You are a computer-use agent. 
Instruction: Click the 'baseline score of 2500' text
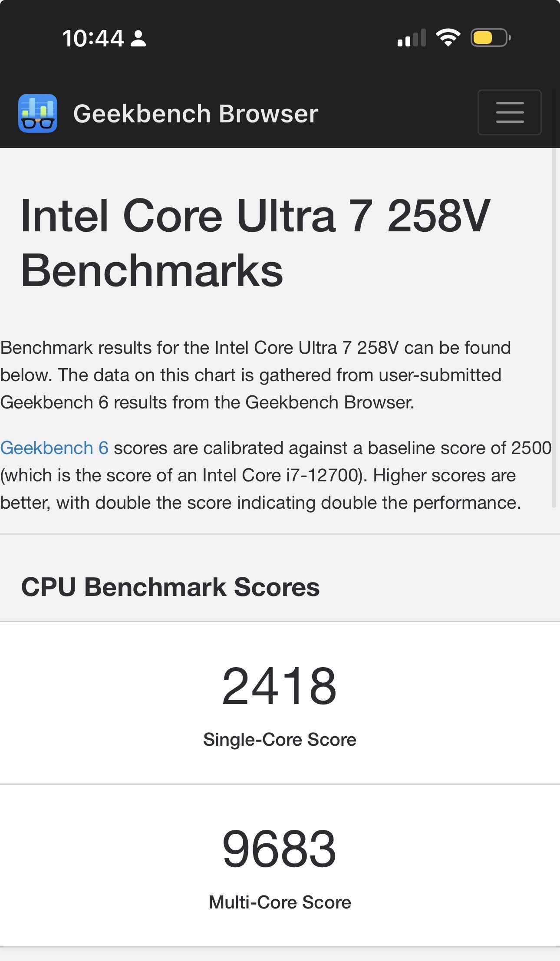[x=459, y=448]
